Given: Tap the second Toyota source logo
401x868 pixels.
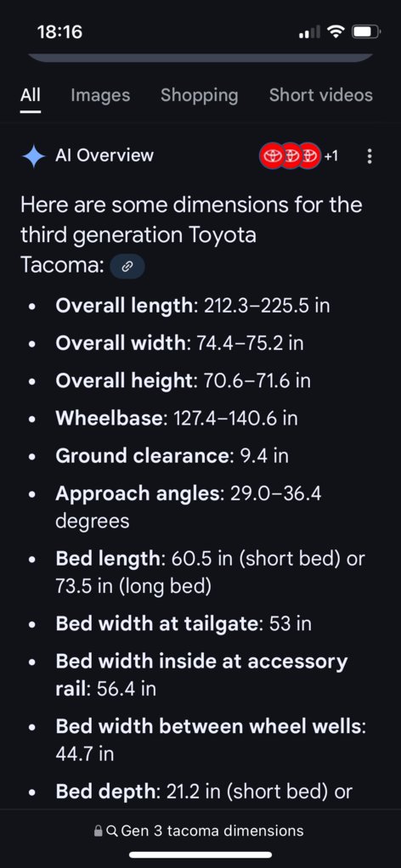Looking at the screenshot, I should click(290, 156).
